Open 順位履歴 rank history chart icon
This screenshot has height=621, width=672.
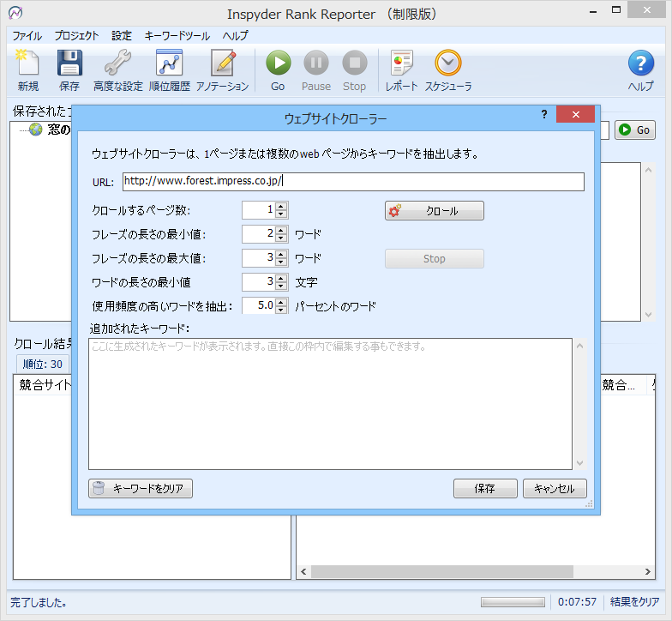click(170, 70)
